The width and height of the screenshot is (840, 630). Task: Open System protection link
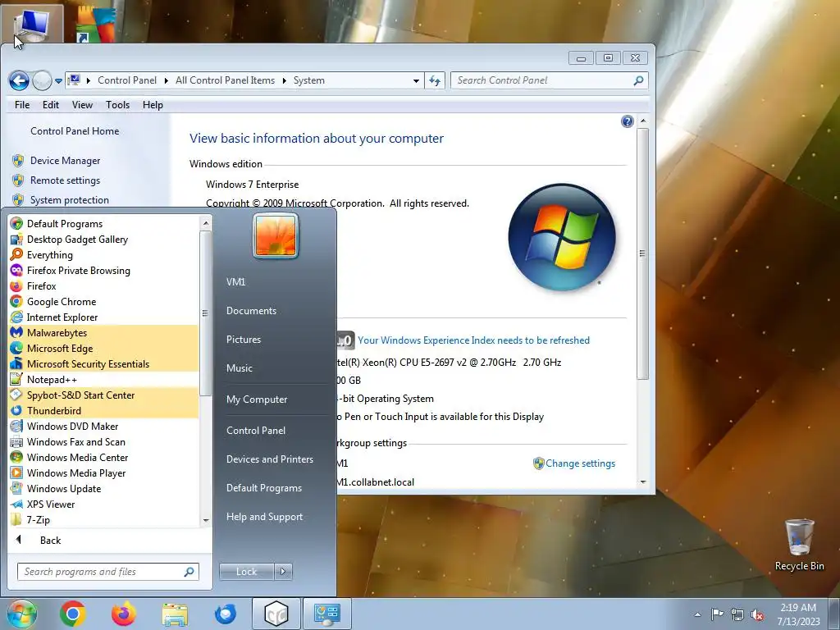coord(70,200)
